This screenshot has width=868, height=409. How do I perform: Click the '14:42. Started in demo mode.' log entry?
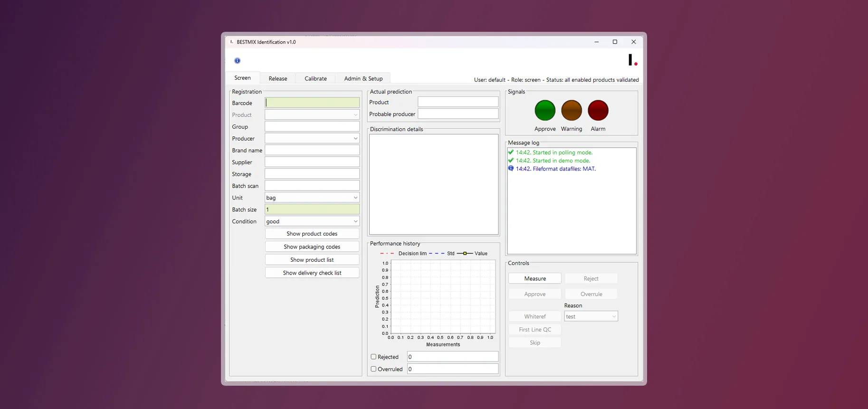[x=553, y=161]
